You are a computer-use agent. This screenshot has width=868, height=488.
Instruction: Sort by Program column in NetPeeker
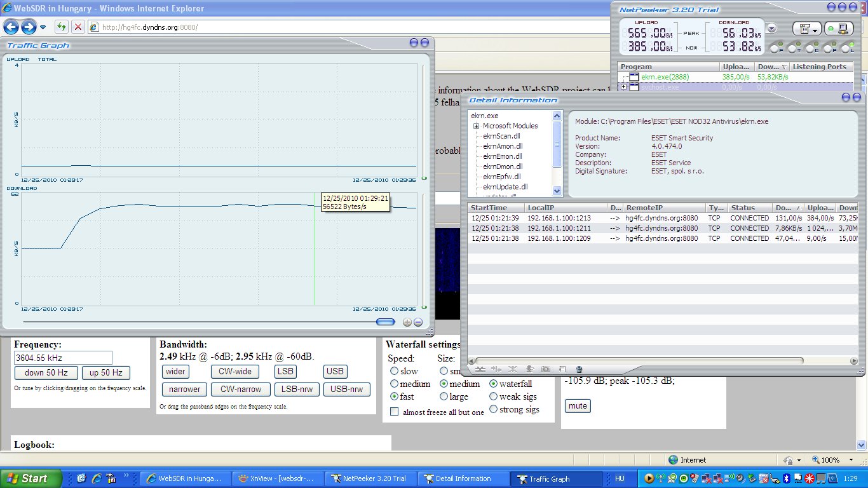pyautogui.click(x=668, y=67)
